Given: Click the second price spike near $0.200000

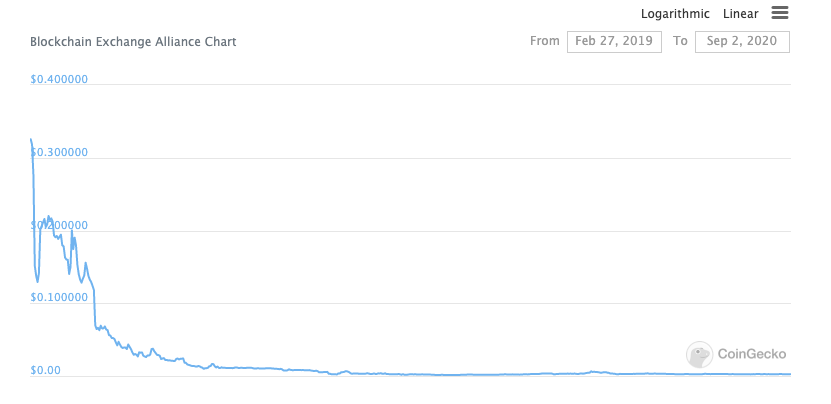Looking at the screenshot, I should click(x=72, y=231).
